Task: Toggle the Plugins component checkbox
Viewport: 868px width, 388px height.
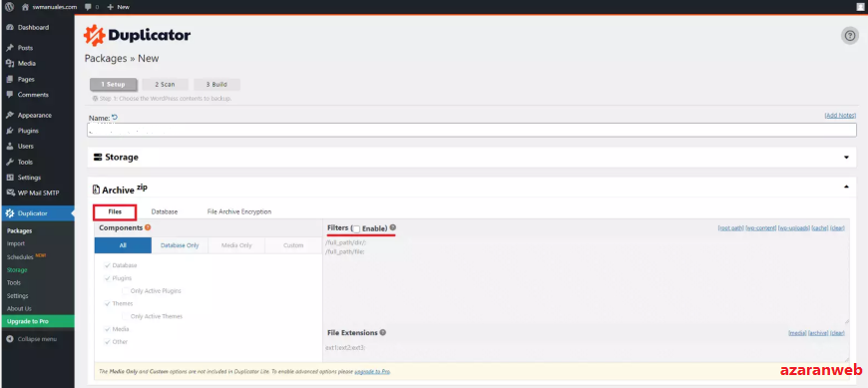Action: [108, 278]
